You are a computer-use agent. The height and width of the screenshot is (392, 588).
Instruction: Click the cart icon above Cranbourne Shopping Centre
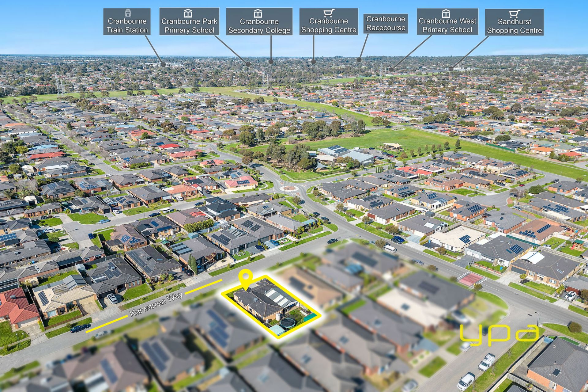pos(329,13)
